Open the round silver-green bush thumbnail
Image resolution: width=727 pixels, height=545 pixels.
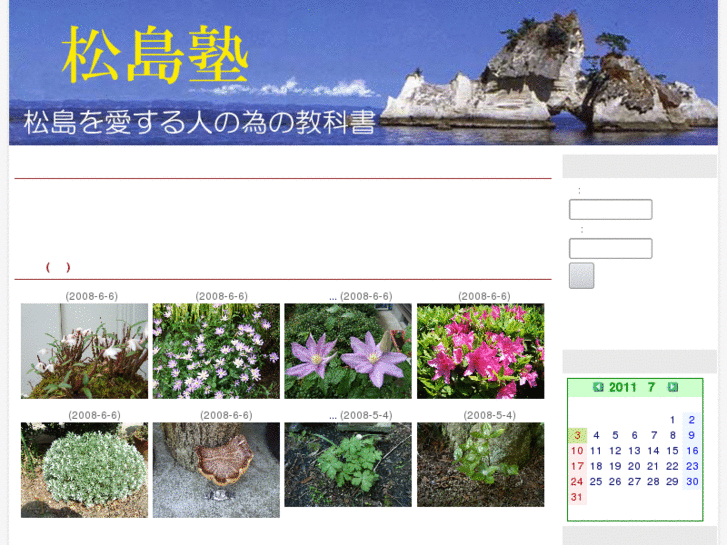[x=84, y=470]
